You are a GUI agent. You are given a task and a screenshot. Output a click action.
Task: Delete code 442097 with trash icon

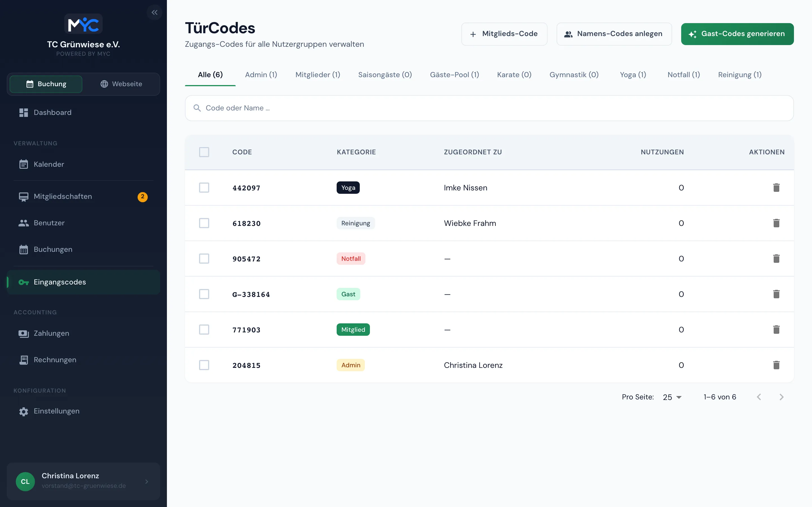pyautogui.click(x=776, y=187)
